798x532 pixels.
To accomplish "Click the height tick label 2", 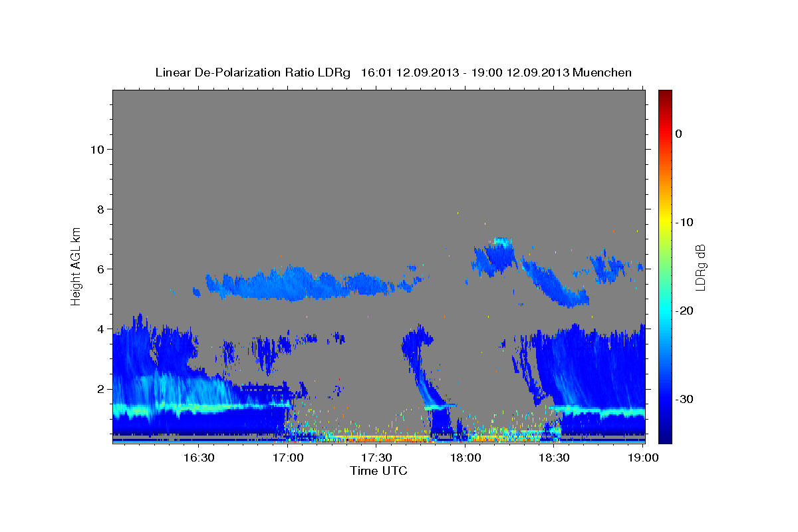I will 100,388.
